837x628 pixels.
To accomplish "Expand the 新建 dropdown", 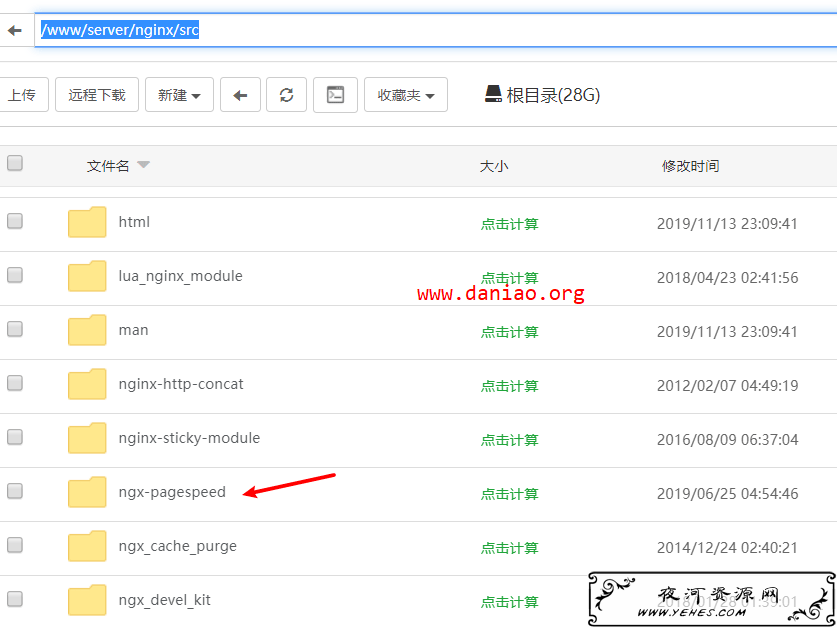I will (x=179, y=95).
